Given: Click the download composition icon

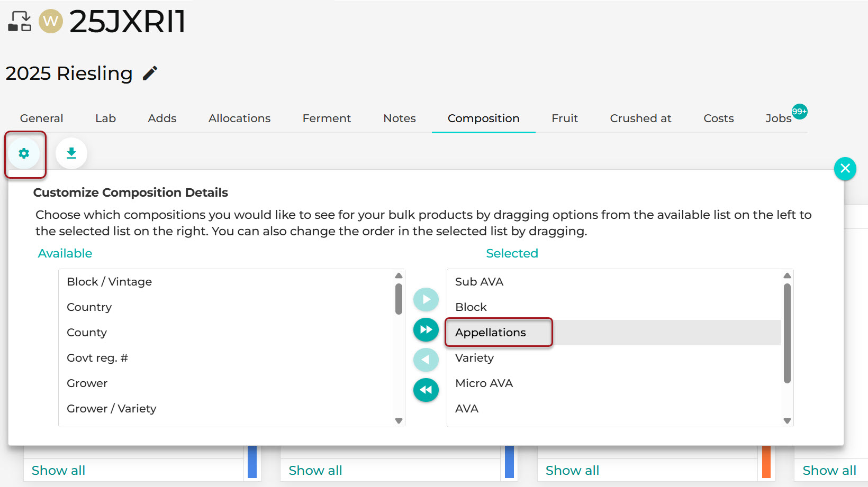Looking at the screenshot, I should click(x=71, y=153).
